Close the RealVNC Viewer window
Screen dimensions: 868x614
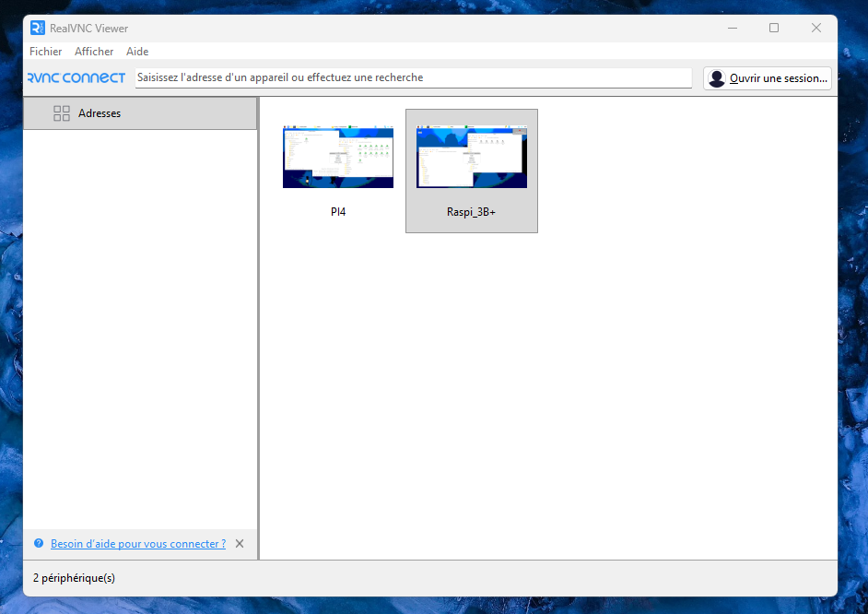816,28
